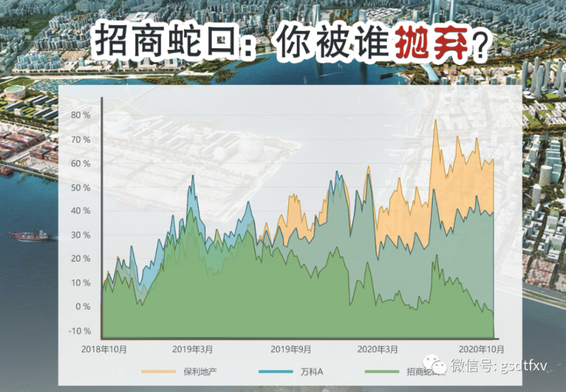Click the 2018年10月 x-axis label
Image resolution: width=566 pixels, height=392 pixels.
point(104,349)
